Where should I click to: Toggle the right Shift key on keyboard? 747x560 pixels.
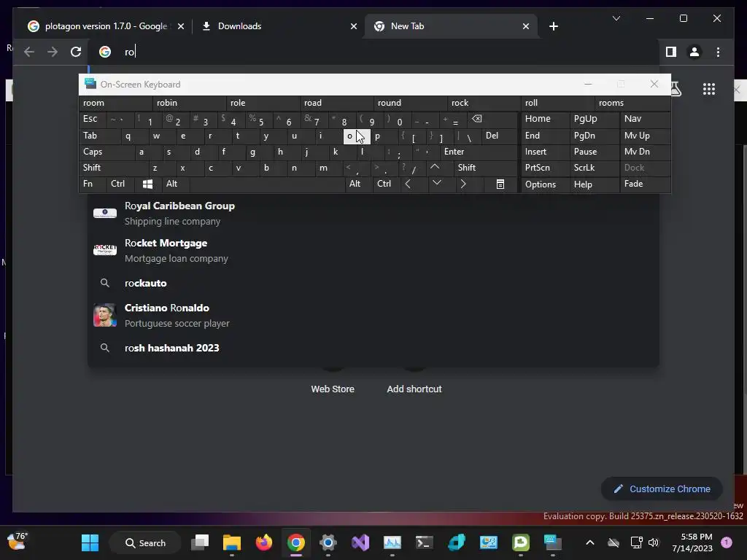tap(485, 168)
